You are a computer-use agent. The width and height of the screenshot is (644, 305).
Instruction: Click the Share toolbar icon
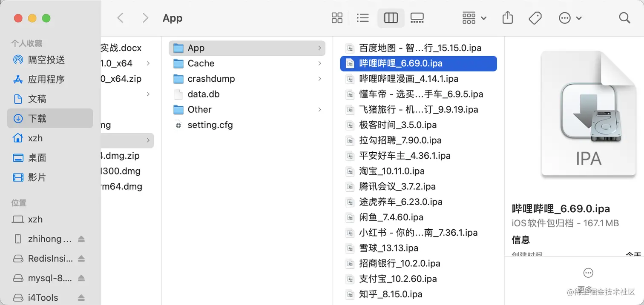click(507, 18)
